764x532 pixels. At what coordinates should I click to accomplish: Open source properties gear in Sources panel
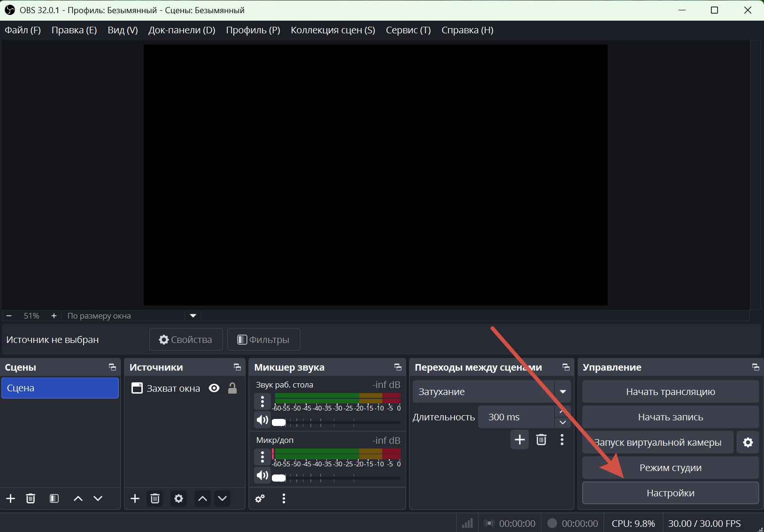click(x=178, y=498)
